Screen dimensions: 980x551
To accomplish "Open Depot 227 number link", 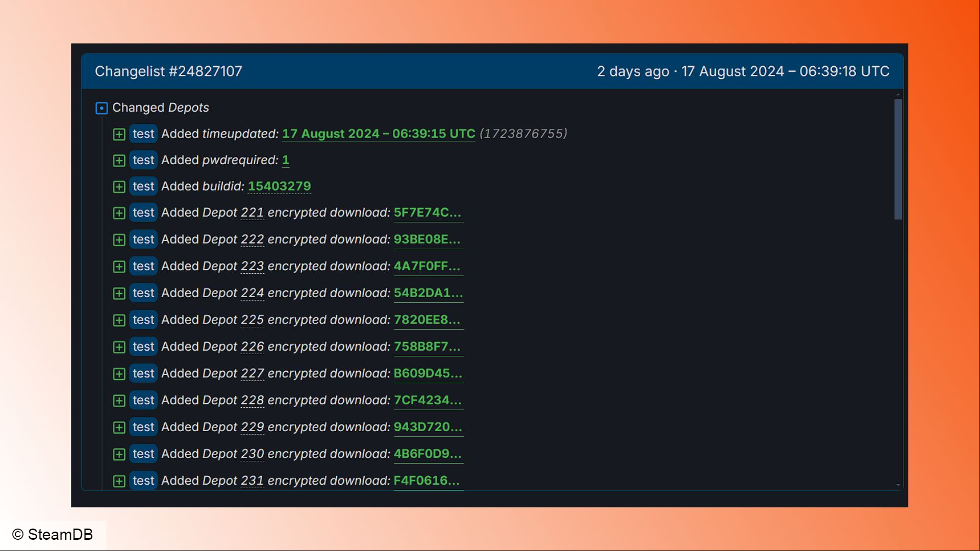I will (x=252, y=374).
